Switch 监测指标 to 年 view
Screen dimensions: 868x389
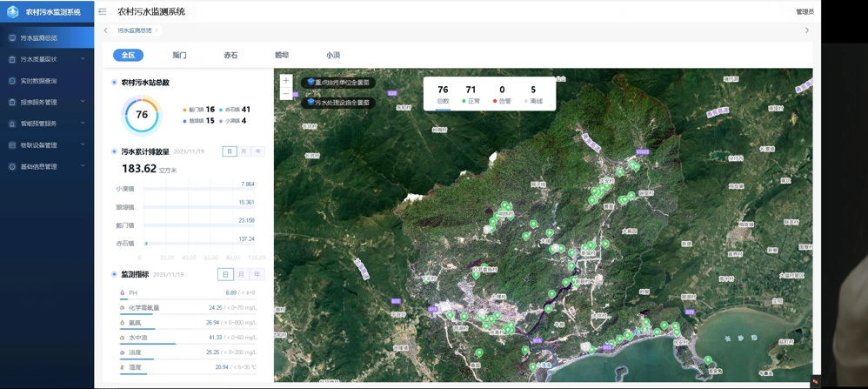click(257, 274)
